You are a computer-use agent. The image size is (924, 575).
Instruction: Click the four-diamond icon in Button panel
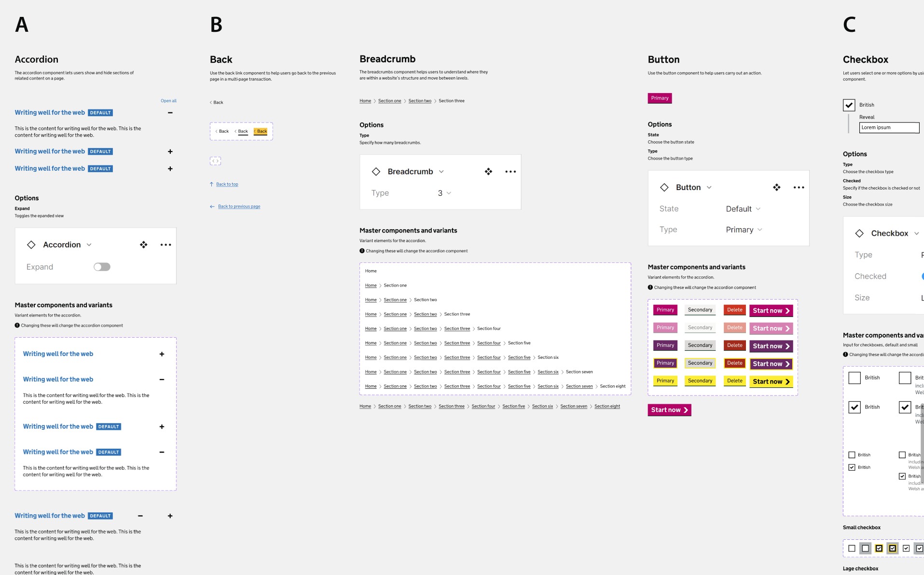pyautogui.click(x=776, y=188)
